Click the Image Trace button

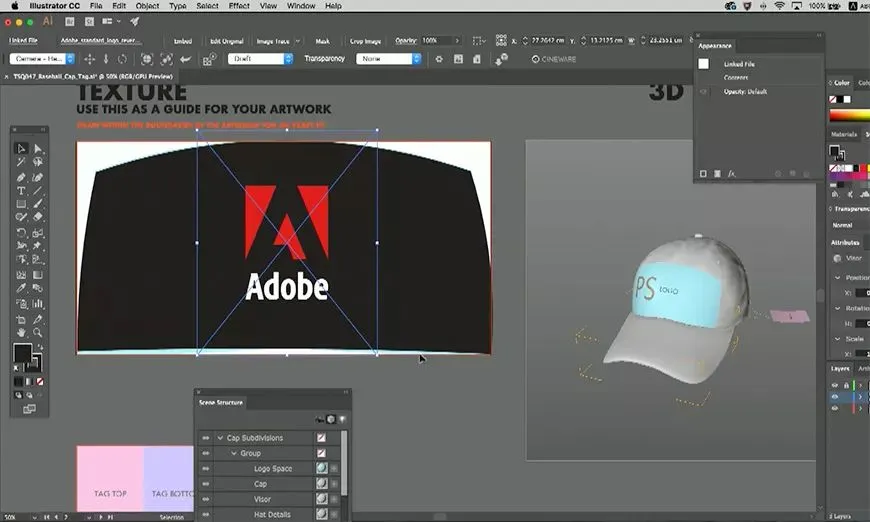[x=273, y=41]
